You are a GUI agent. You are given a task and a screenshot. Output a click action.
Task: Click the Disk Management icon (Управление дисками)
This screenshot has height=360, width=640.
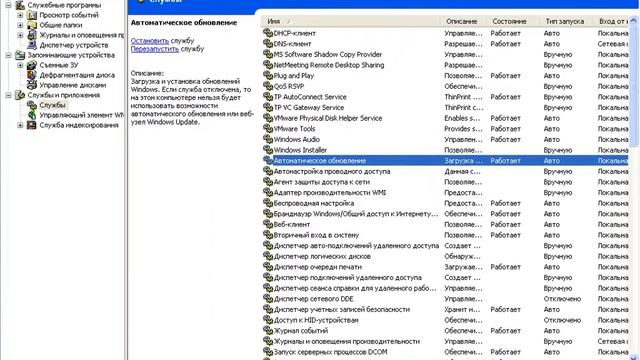[32, 85]
